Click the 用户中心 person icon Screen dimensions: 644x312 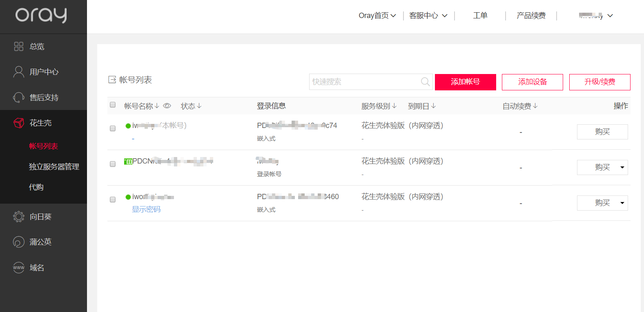pyautogui.click(x=19, y=72)
